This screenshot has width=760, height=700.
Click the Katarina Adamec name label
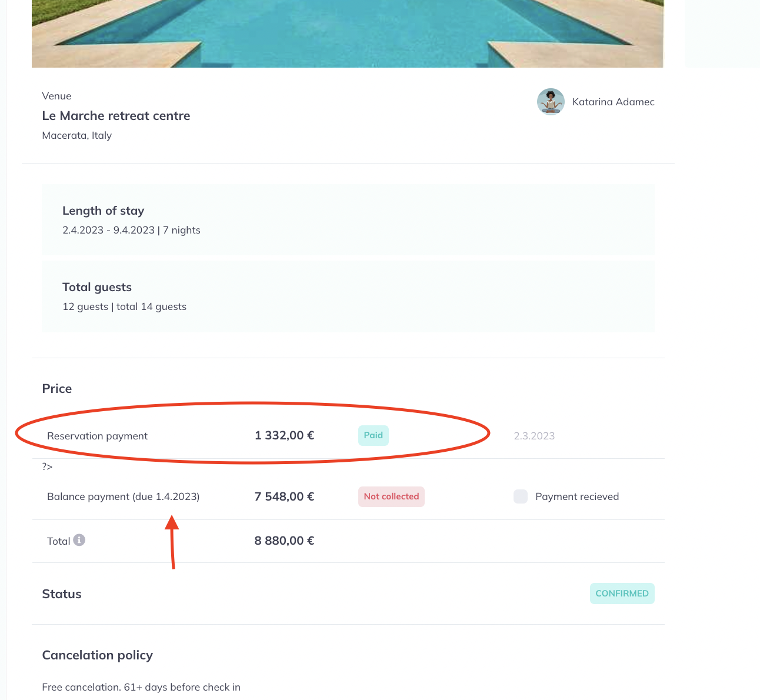pos(613,102)
